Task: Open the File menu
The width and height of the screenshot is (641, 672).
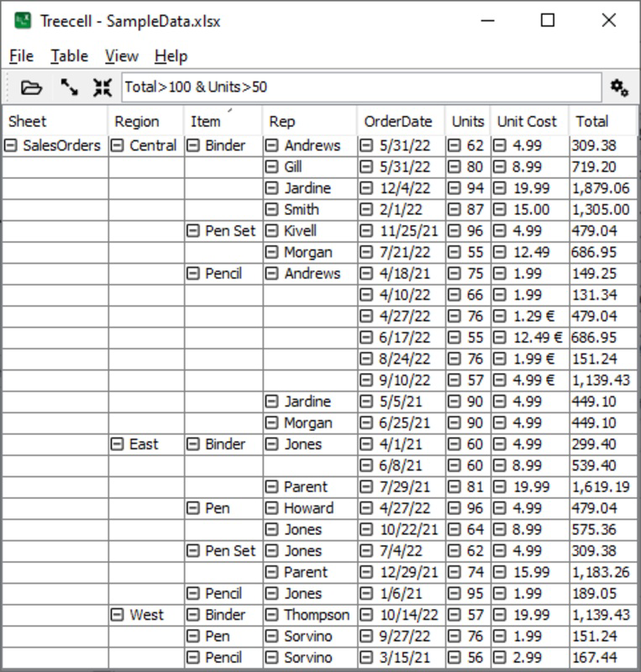Action: (x=22, y=55)
